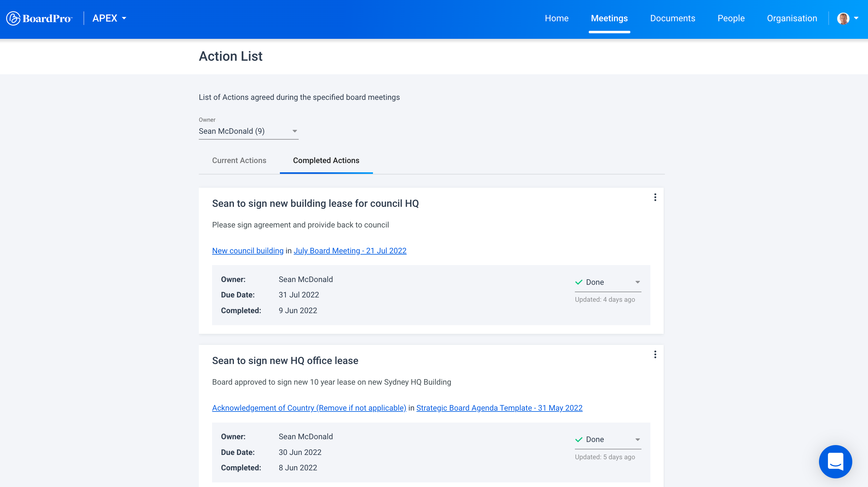This screenshot has width=868, height=487.
Task: Click the user profile avatar icon
Action: coord(843,18)
